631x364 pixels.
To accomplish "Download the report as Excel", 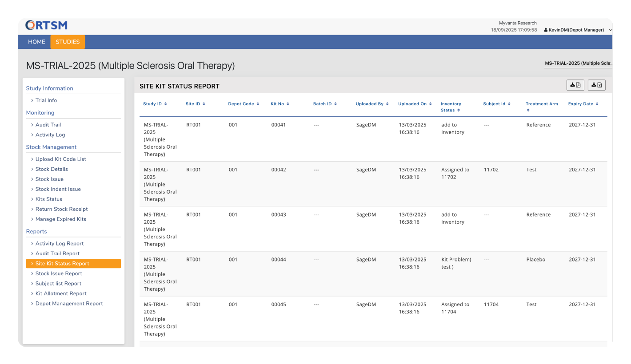I will (x=596, y=85).
